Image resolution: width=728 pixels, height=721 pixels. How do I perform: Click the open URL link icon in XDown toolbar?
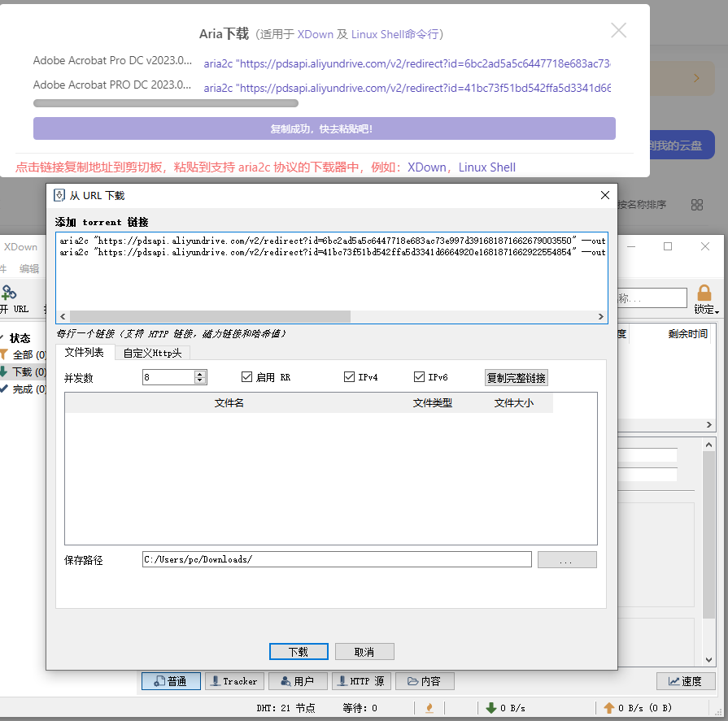pyautogui.click(x=9, y=293)
